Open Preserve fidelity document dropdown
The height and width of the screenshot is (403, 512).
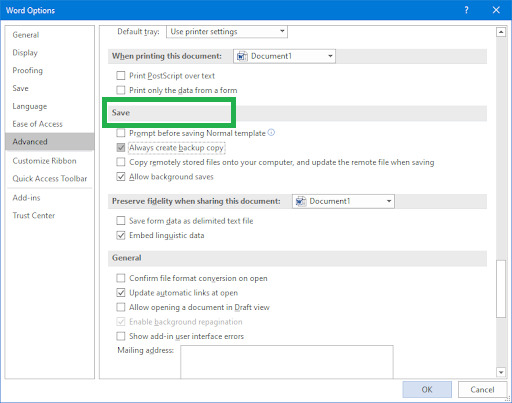343,201
